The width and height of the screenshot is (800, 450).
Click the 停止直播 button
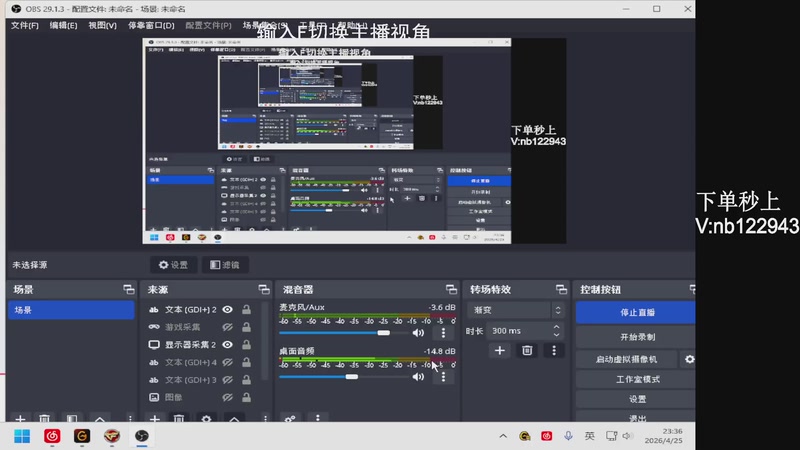pos(636,312)
